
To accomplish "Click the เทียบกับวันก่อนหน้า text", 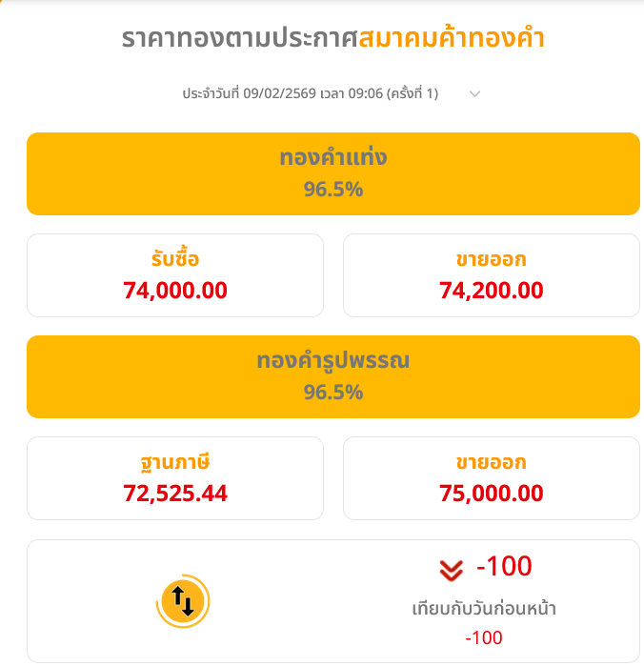I will pos(484,608).
